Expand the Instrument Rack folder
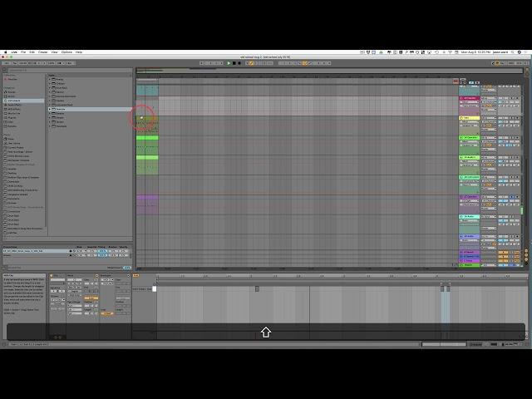The height and width of the screenshot is (399, 532). 50,105
